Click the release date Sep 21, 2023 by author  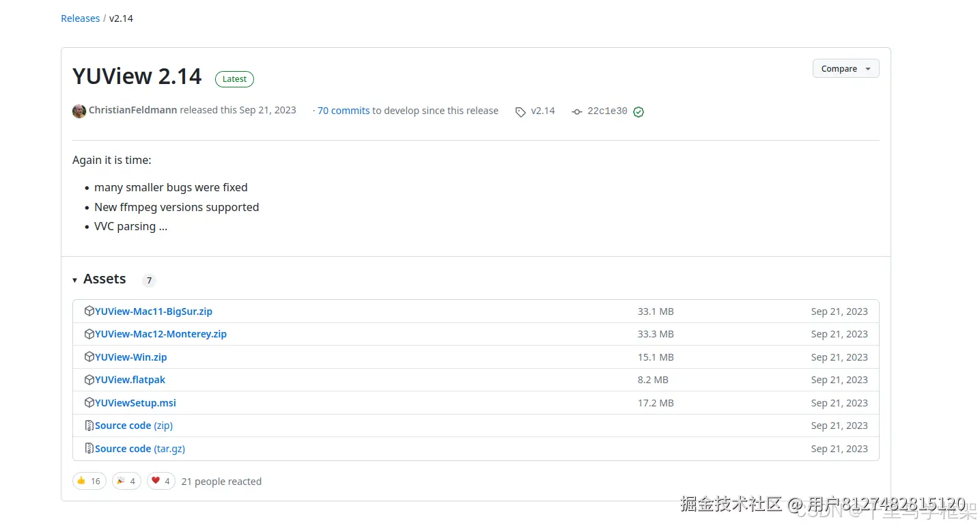point(268,110)
